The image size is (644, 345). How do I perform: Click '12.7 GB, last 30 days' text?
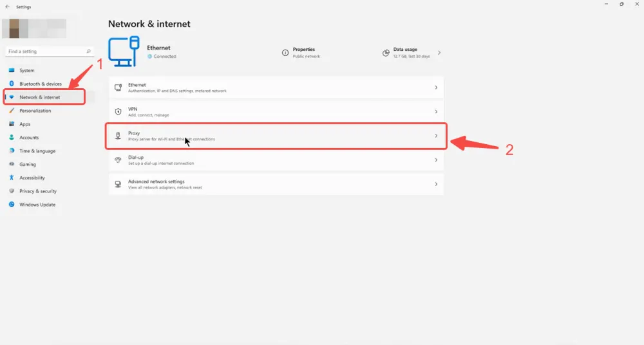click(x=412, y=56)
